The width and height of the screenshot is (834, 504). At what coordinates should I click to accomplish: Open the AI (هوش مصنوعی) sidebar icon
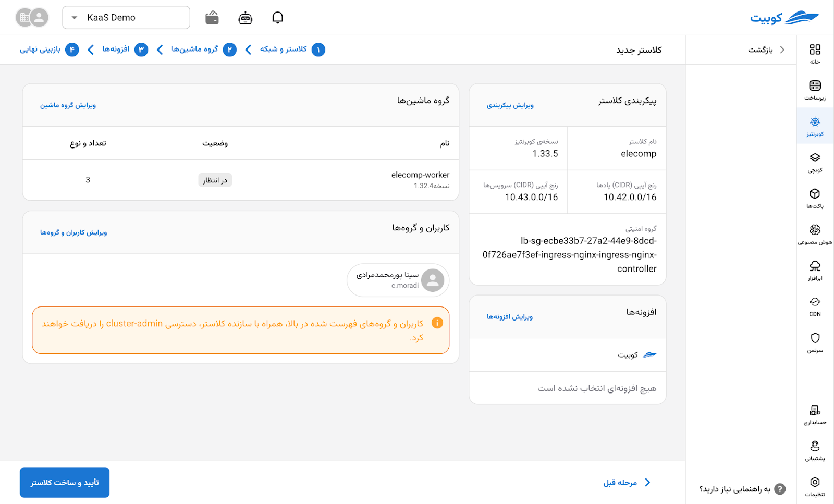click(x=815, y=234)
